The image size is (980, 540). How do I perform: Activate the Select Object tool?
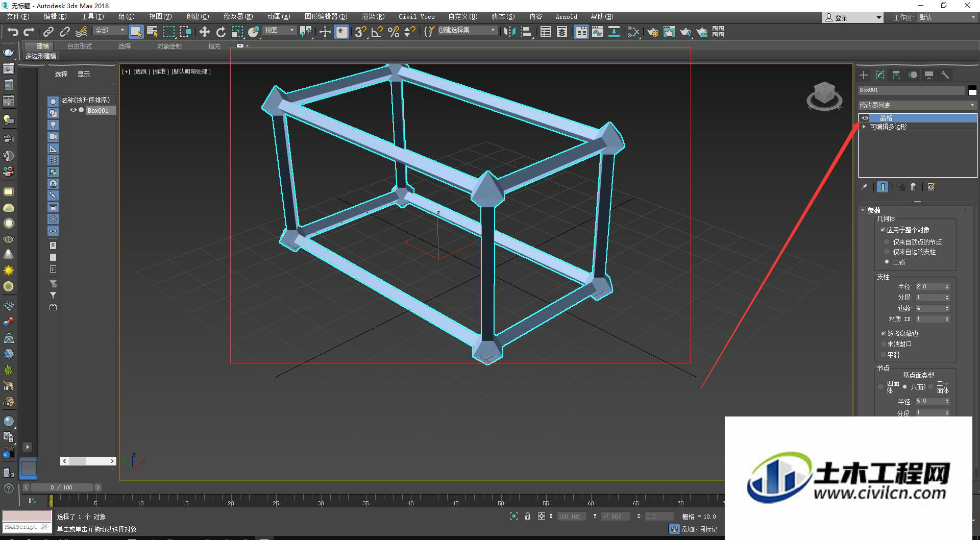136,32
